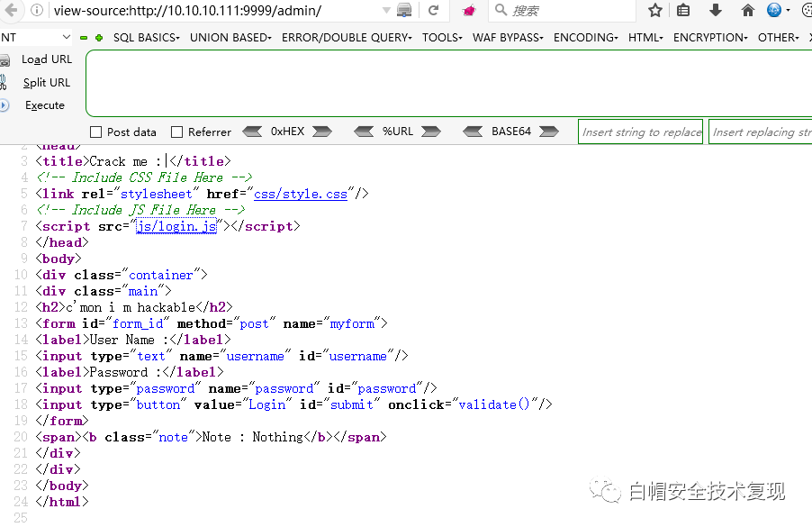
Task: Open HTML menu in HackBar
Action: click(645, 38)
